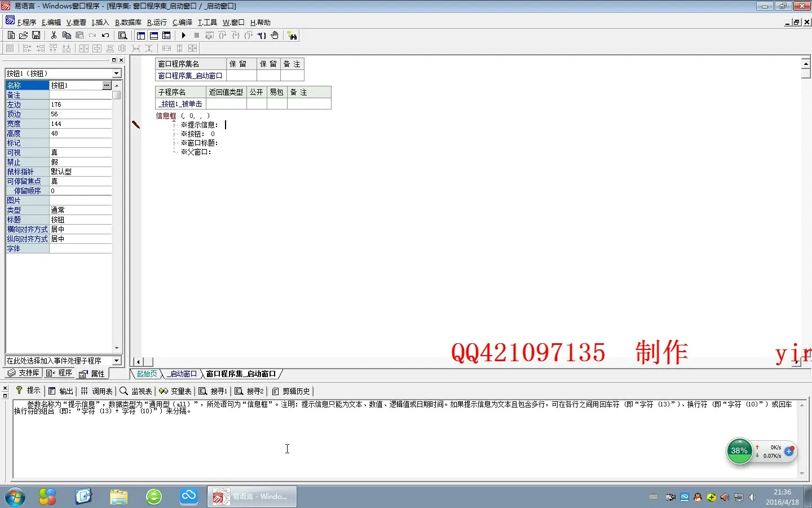Screen dimensions: 812x508
Task: Open the Windows Start menu
Action: point(15,497)
